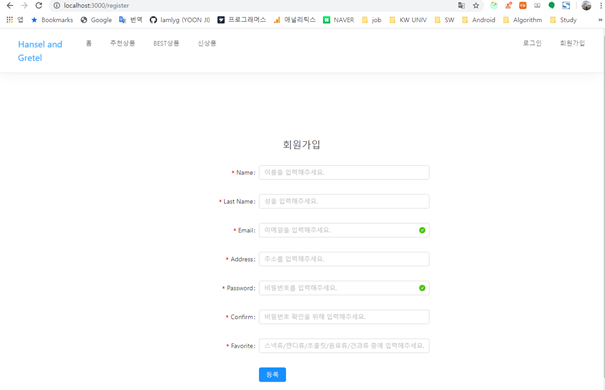
Task: Open the GitHub lamlyg bookmark
Action: (x=180, y=20)
